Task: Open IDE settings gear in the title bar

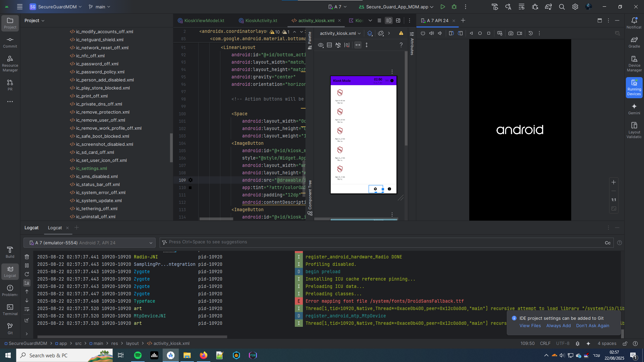Action: (575, 7)
